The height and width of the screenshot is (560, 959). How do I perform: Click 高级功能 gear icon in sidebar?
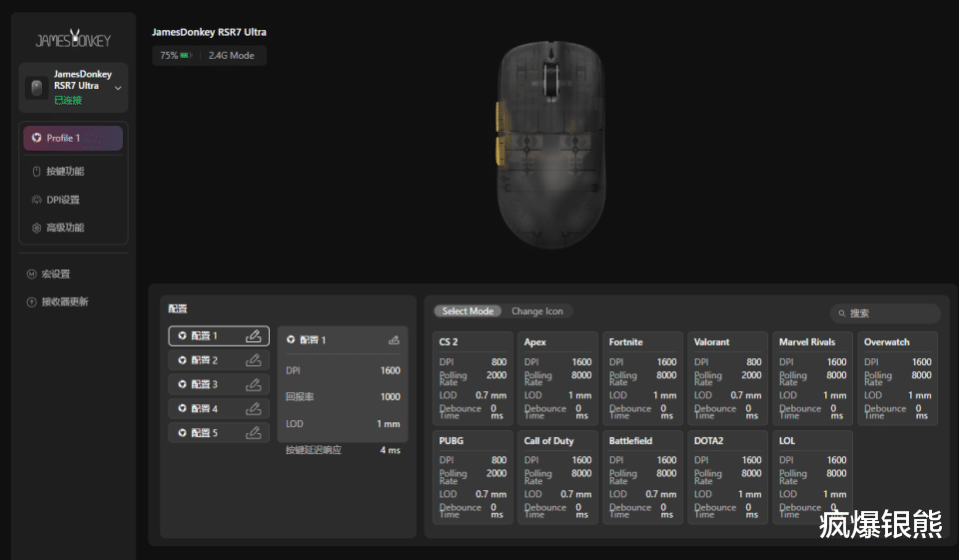pyautogui.click(x=36, y=228)
